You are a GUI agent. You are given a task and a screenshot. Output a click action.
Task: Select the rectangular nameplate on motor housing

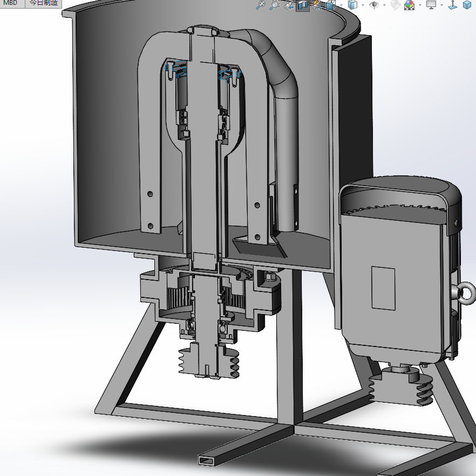coord(383,288)
